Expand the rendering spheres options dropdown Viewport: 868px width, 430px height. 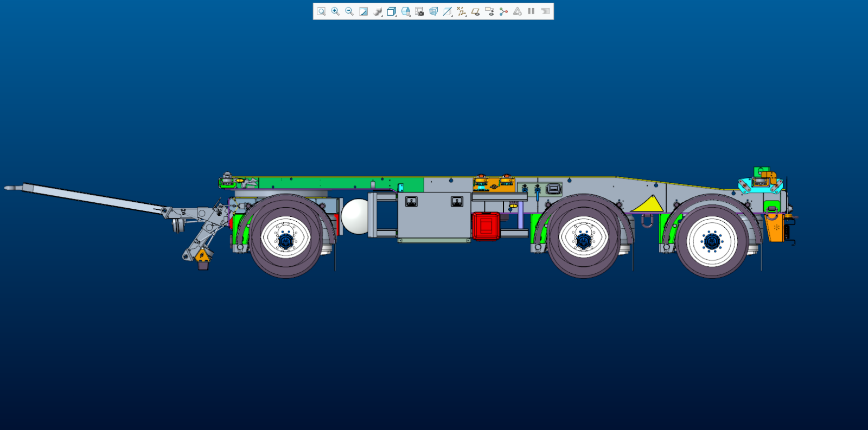(x=378, y=11)
